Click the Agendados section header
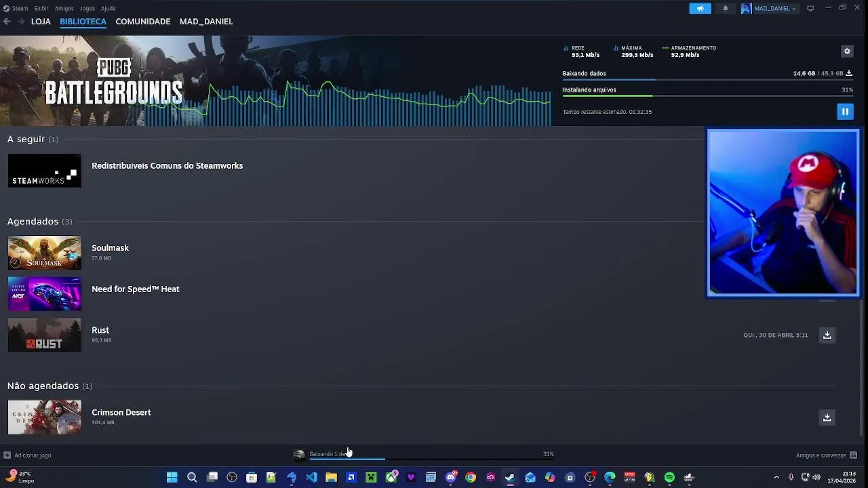Viewport: 868px width, 488px height. [x=39, y=222]
